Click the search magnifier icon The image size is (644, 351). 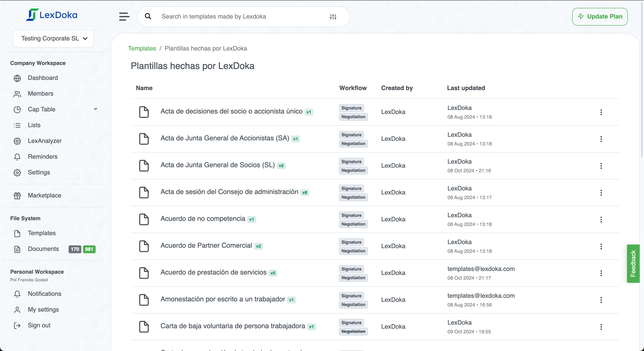[148, 16]
